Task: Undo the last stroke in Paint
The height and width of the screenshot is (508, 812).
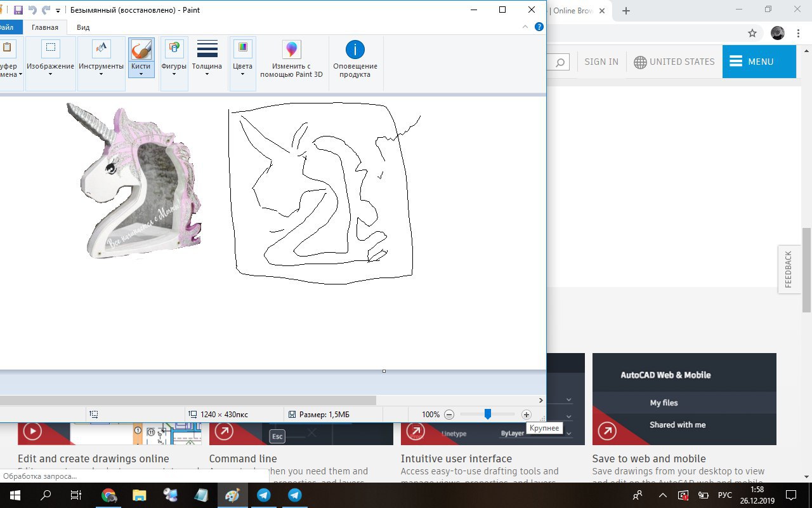Action: (32, 10)
